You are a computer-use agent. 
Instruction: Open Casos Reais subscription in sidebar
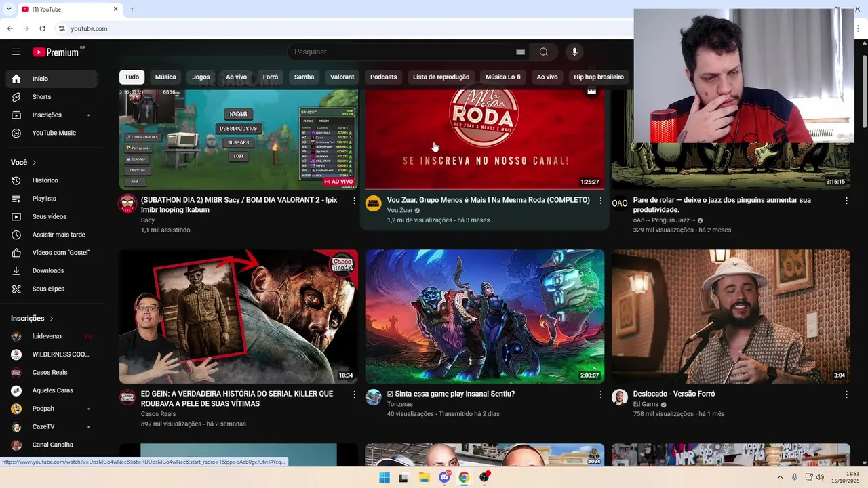52,373
